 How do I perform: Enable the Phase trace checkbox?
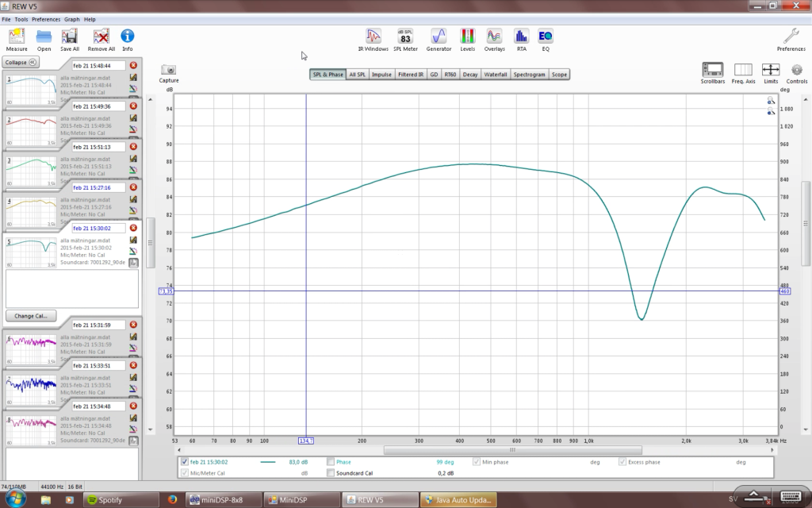[x=331, y=462]
